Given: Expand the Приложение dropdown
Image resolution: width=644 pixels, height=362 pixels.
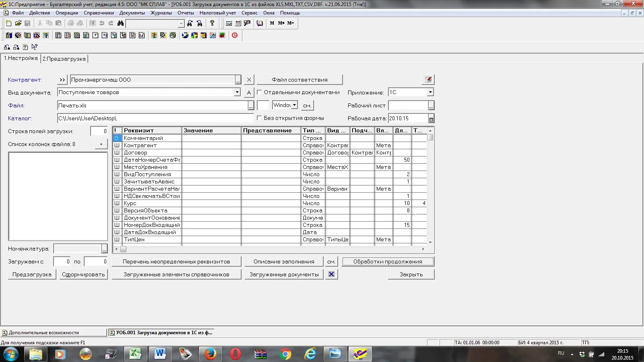Looking at the screenshot, I should tap(430, 92).
